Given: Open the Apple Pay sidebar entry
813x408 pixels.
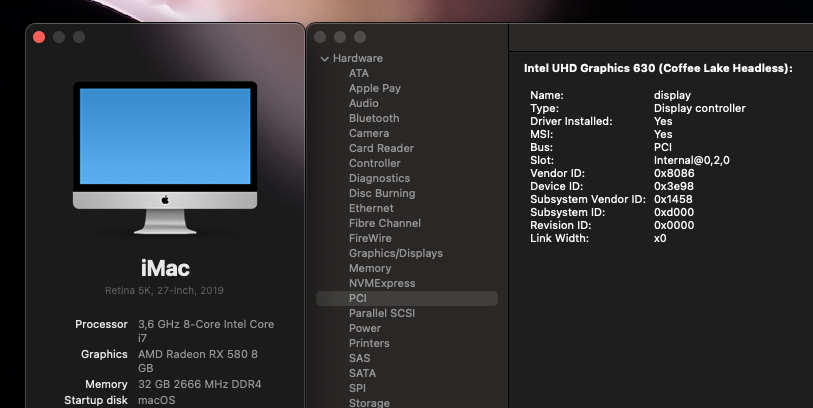Looking at the screenshot, I should tap(375, 88).
